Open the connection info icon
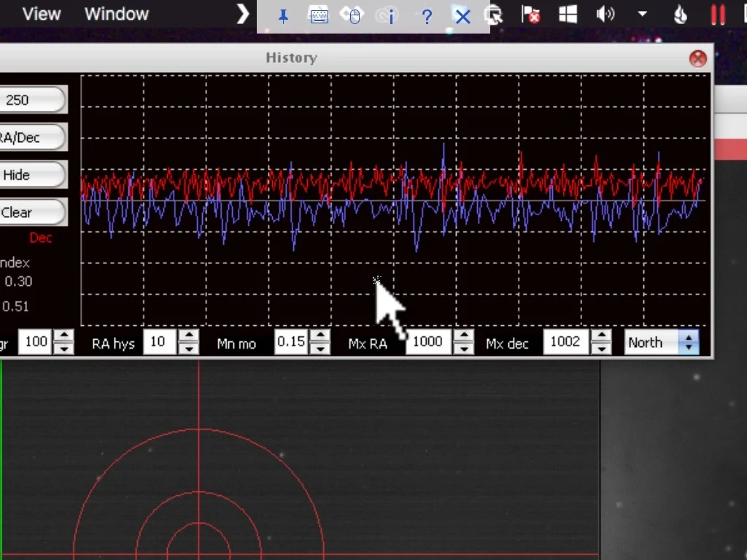The image size is (747, 560). tap(386, 17)
